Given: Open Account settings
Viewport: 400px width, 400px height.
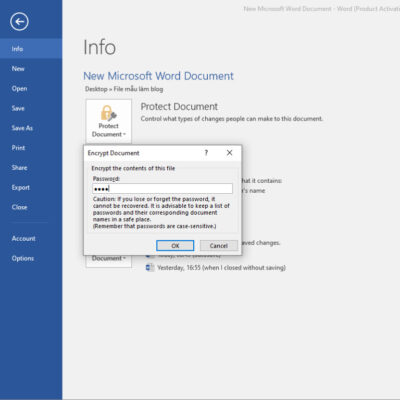Looking at the screenshot, I should tap(31, 238).
